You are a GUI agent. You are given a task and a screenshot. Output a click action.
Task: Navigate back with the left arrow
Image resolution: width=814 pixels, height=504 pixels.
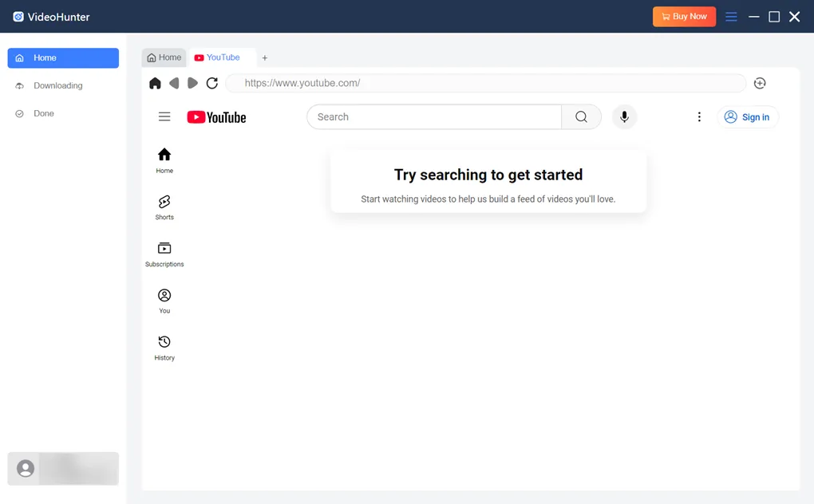(x=174, y=83)
